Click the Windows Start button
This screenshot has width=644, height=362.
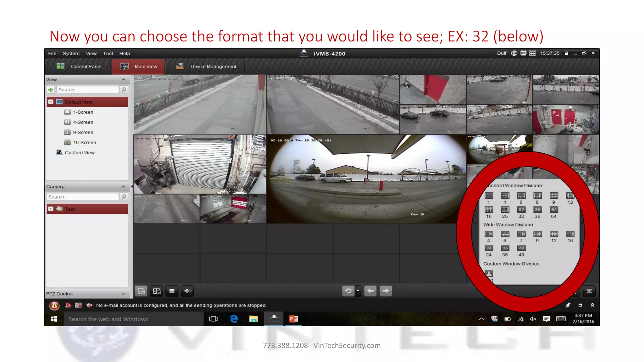click(54, 319)
